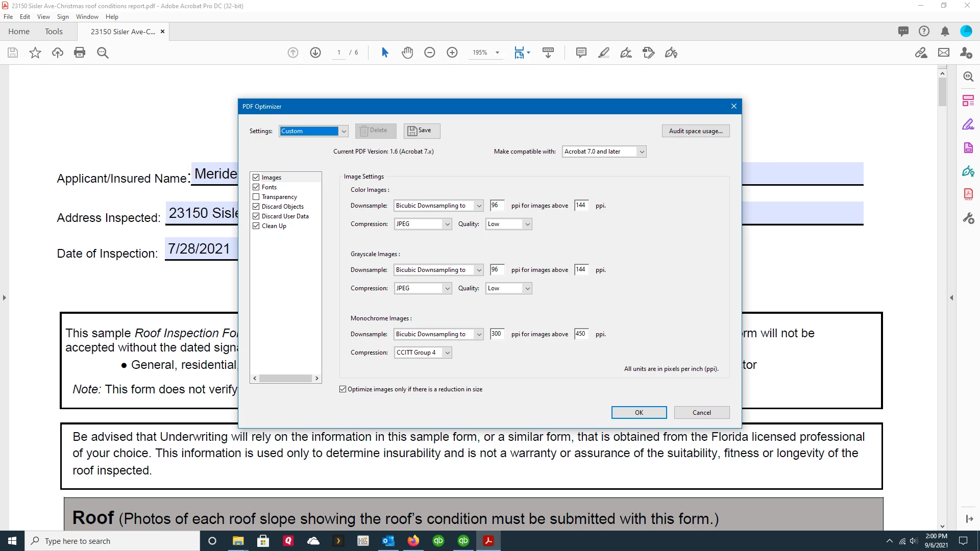Open the Add comment sticky note tool
Viewport: 980px width, 551px height.
tap(581, 53)
